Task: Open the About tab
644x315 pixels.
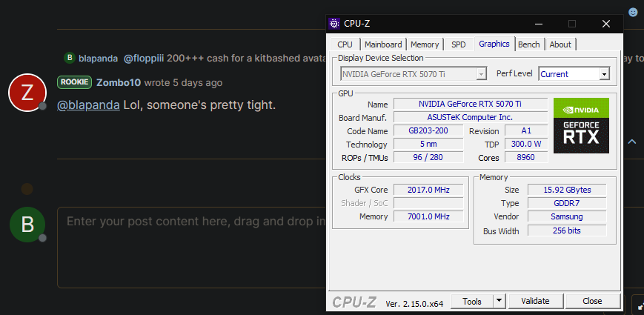Action: click(x=560, y=44)
